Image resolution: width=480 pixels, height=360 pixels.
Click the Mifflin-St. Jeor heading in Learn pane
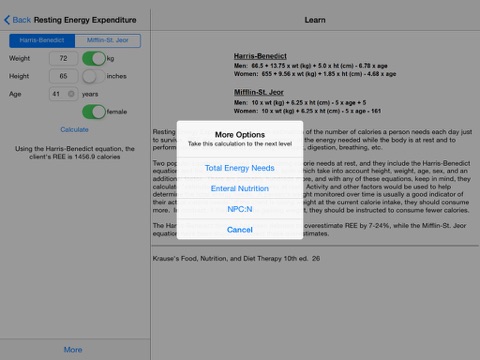pyautogui.click(x=259, y=92)
